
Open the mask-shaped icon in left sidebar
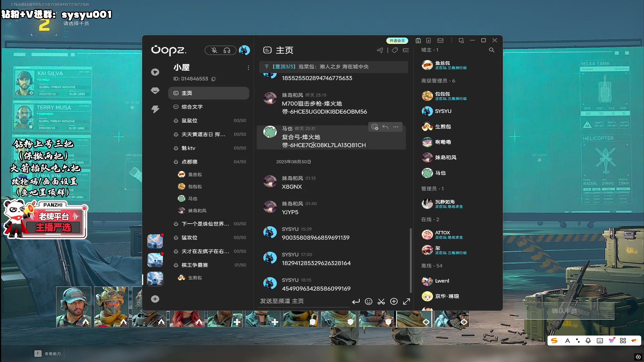(155, 90)
